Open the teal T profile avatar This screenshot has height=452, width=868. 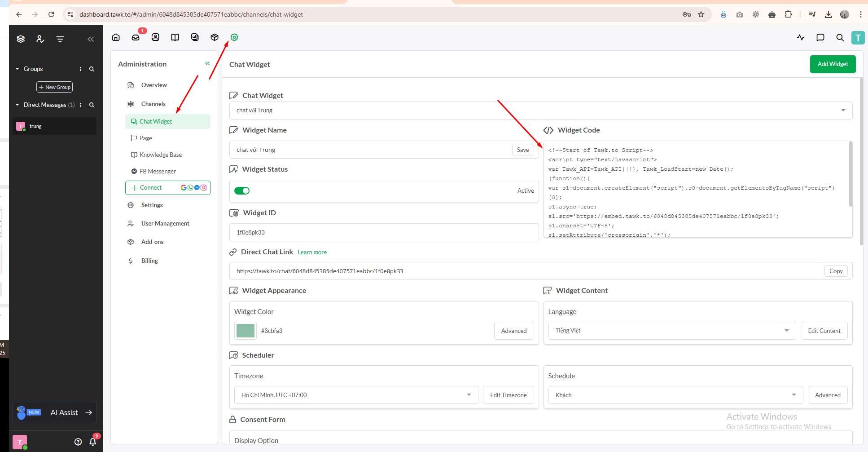(858, 38)
